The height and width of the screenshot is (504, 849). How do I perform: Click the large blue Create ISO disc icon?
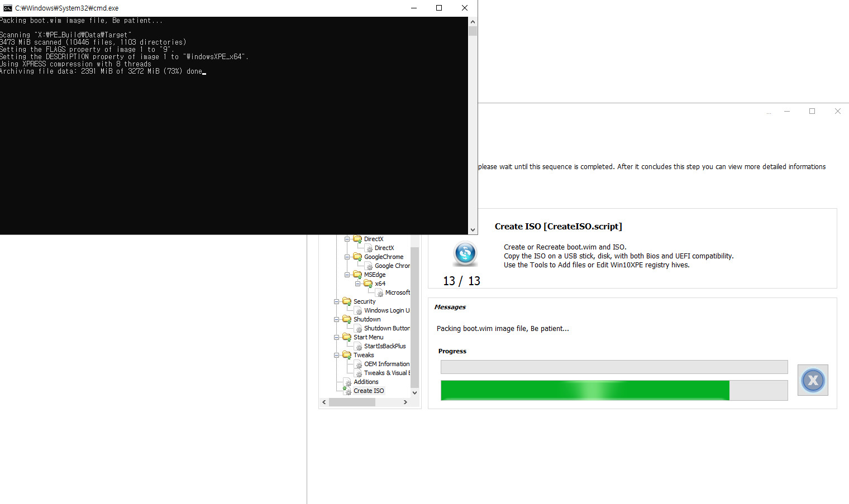pyautogui.click(x=465, y=253)
